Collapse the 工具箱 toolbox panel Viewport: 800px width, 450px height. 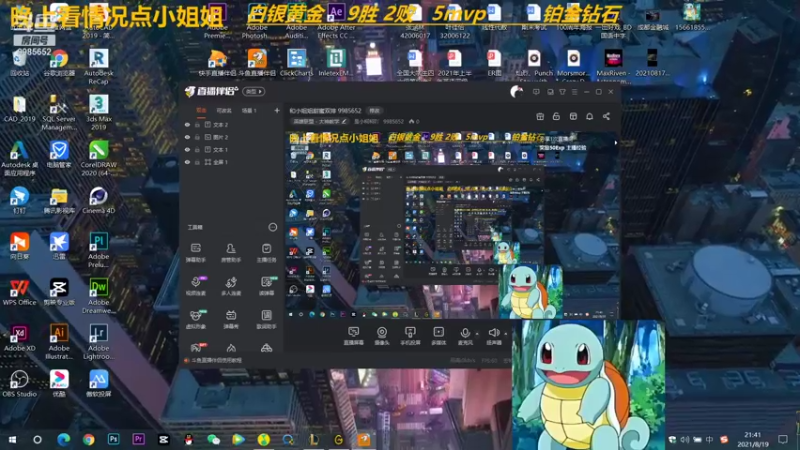coord(272,227)
